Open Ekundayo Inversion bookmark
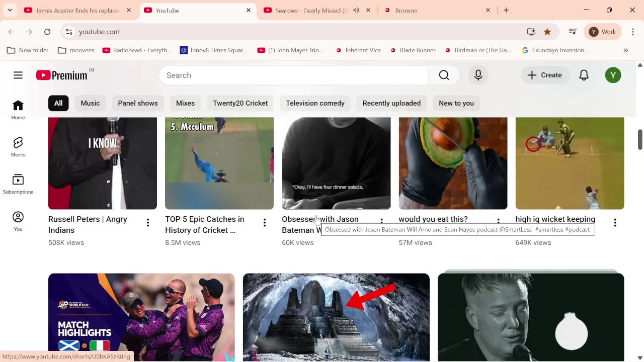This screenshot has width=644, height=362. (555, 50)
